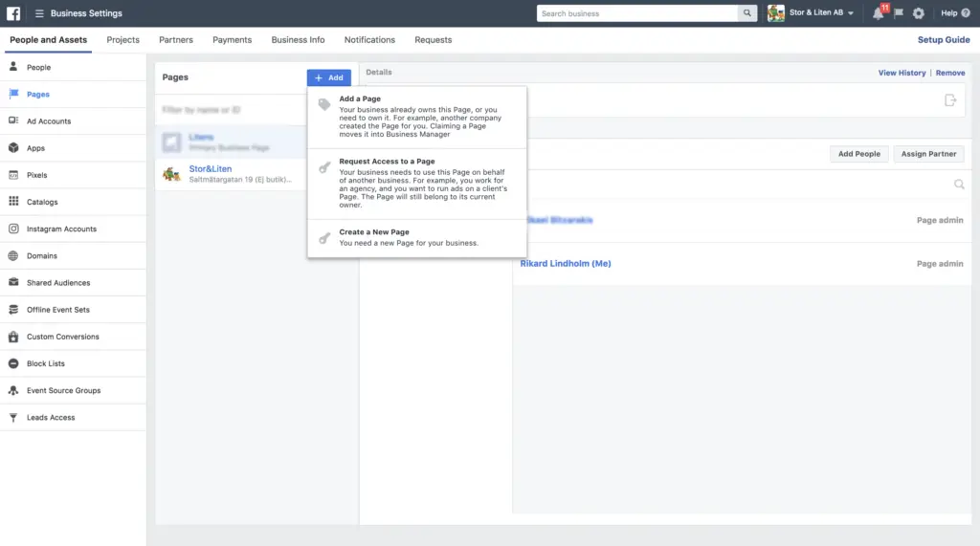Open the hamburger menu next to Business Settings

click(x=39, y=13)
